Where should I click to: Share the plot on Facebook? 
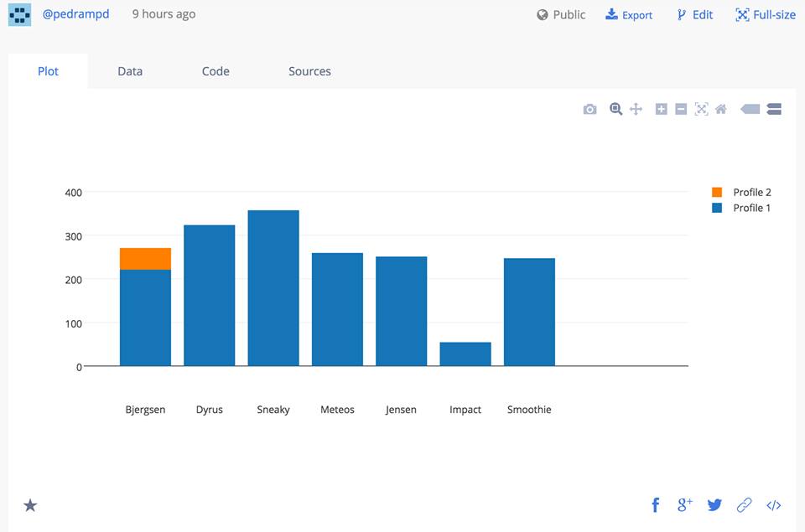pyautogui.click(x=656, y=505)
